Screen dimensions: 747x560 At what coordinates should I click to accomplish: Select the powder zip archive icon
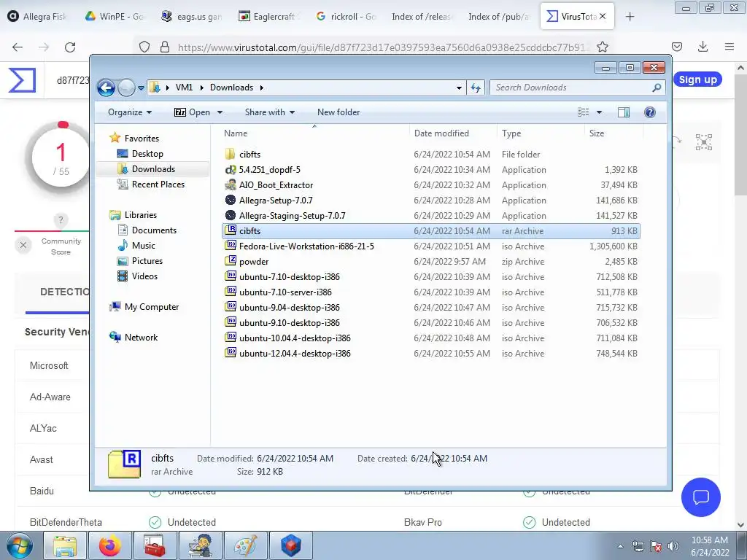coord(230,261)
